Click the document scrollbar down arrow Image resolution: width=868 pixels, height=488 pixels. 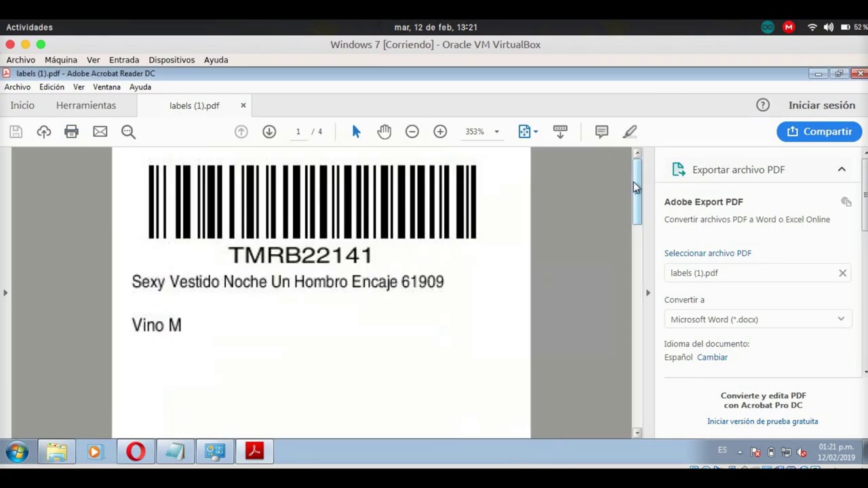tap(637, 432)
